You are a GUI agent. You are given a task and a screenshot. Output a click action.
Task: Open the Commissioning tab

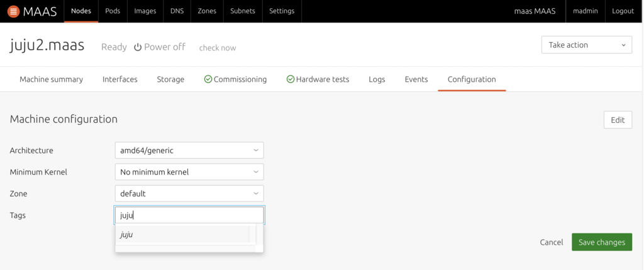235,79
